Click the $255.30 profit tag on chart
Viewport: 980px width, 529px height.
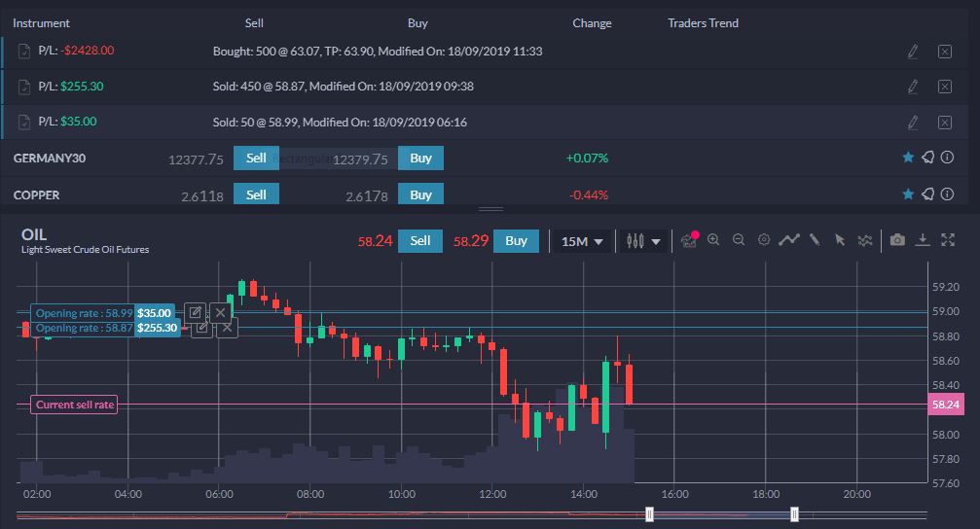click(157, 328)
